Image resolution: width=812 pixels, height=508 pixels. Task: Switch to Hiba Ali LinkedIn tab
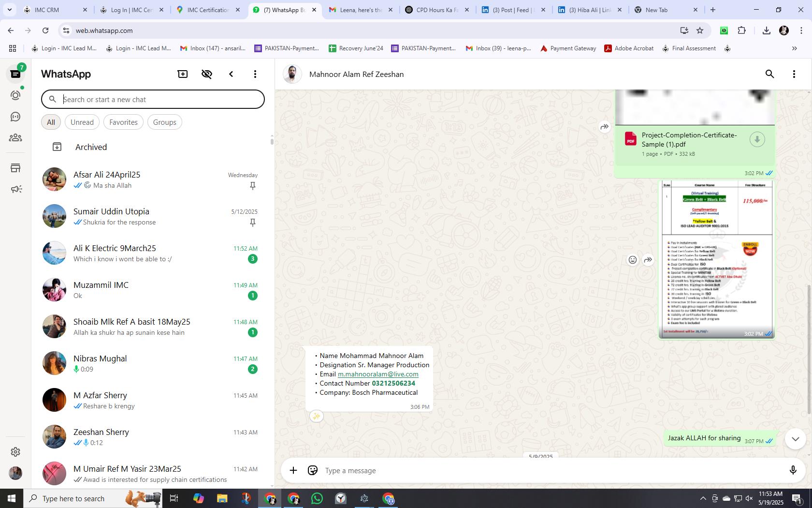pyautogui.click(x=590, y=10)
